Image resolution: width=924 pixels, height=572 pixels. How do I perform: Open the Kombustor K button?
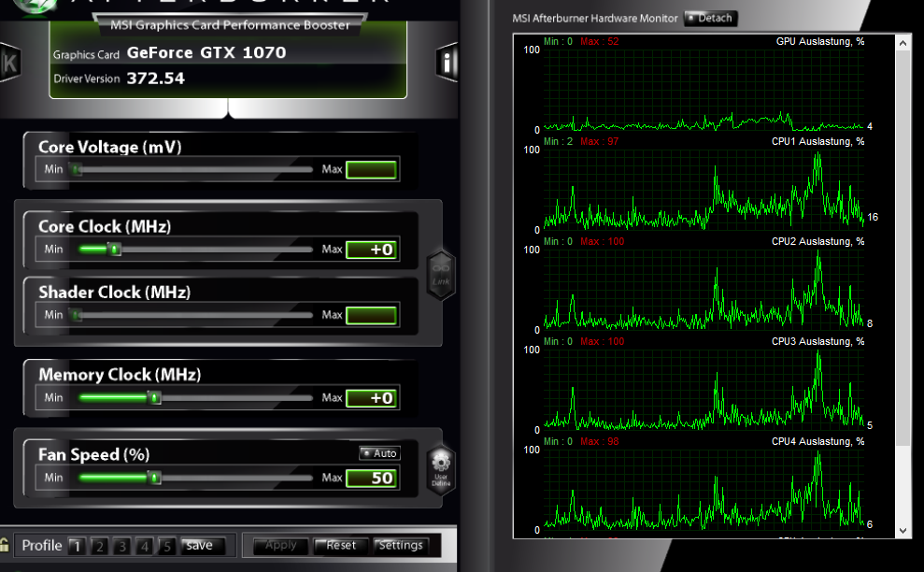(x=9, y=63)
